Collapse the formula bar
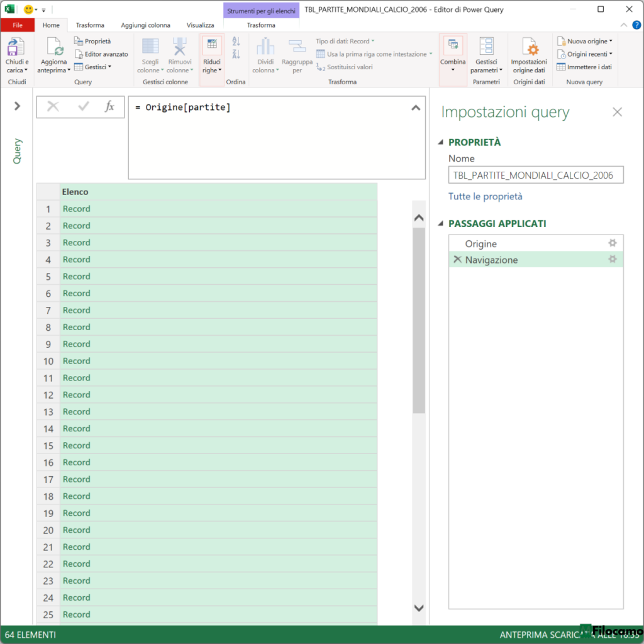 416,108
